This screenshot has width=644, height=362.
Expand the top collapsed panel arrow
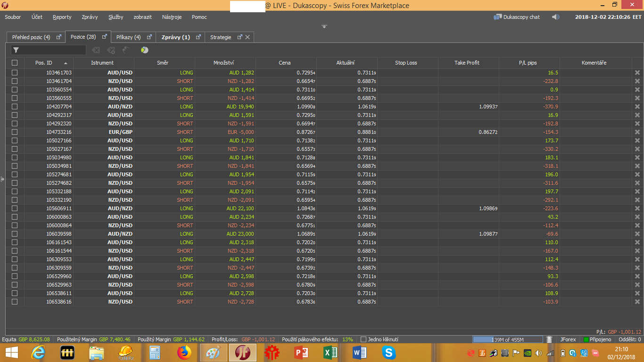[x=324, y=26]
